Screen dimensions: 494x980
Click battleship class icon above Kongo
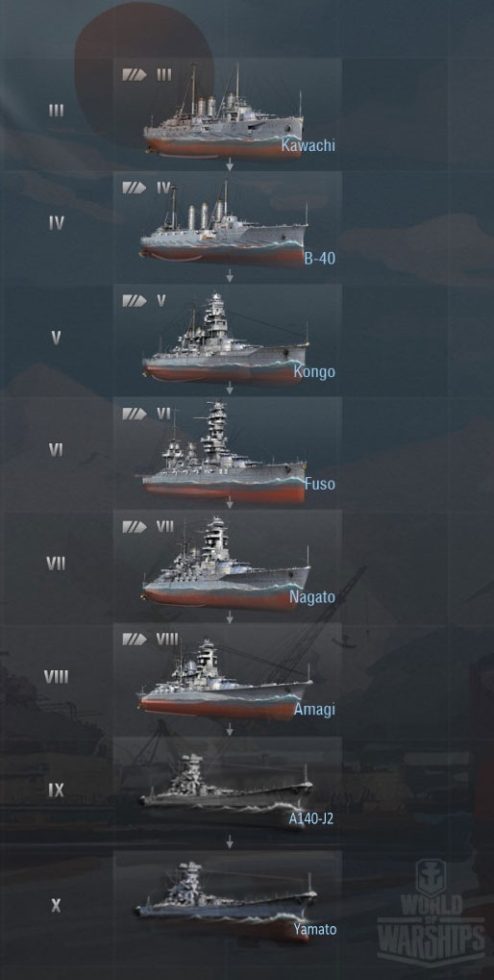pos(135,301)
